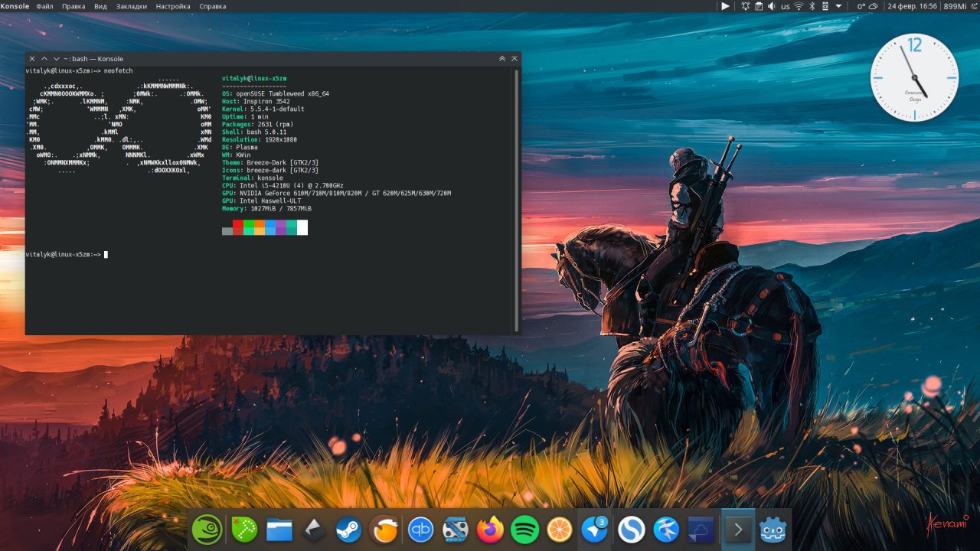This screenshot has width=980, height=551.
Task: Open qBittorrent from the dock
Action: 420,529
